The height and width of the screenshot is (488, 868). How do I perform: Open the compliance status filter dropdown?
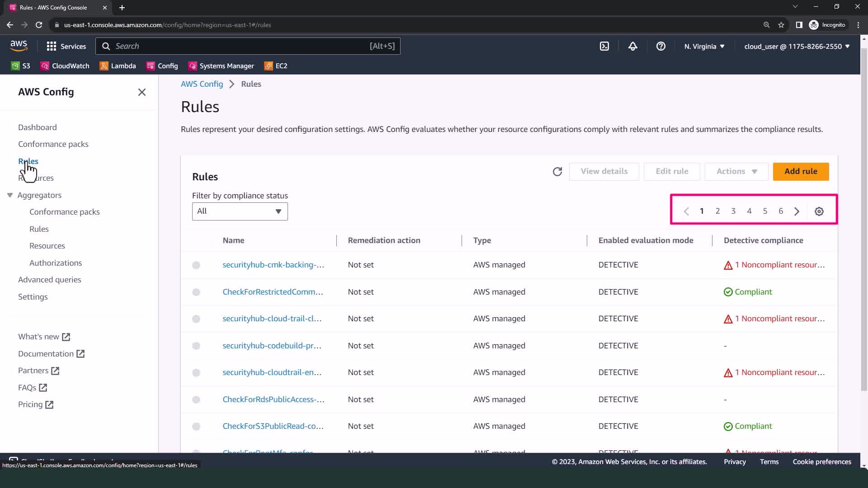[x=240, y=211]
